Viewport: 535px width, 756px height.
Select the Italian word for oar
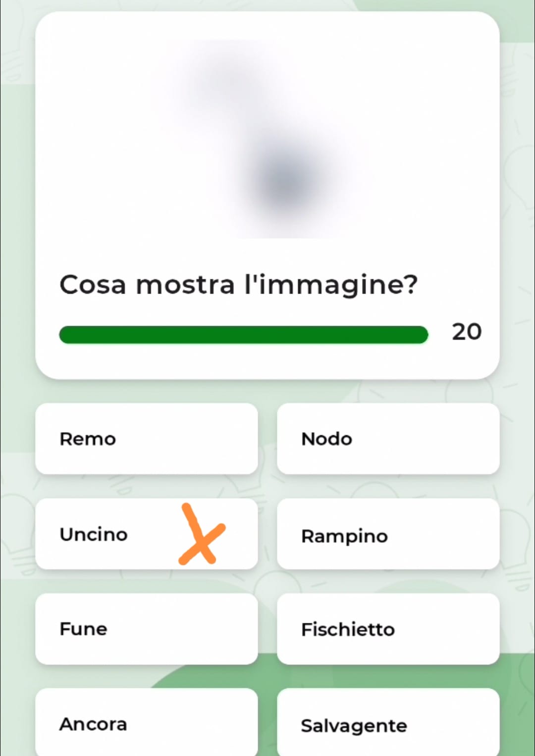click(146, 439)
